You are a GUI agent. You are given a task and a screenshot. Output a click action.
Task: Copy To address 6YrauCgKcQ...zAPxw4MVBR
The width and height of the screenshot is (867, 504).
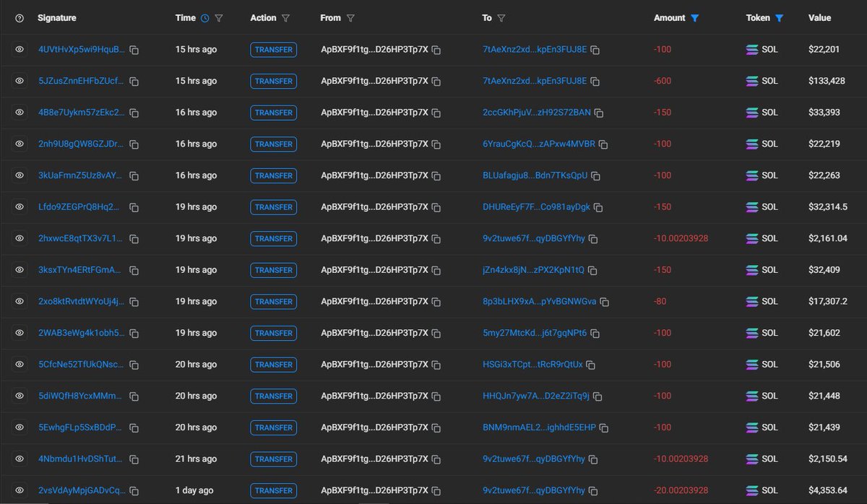603,144
